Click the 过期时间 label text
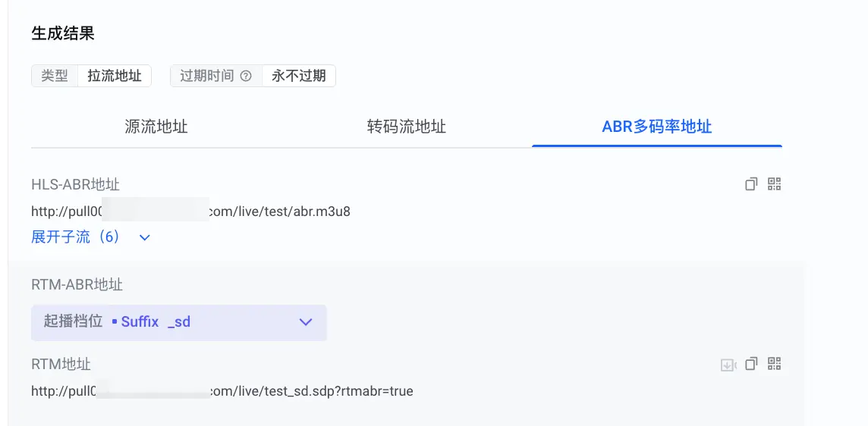The image size is (868, 426). click(x=207, y=76)
